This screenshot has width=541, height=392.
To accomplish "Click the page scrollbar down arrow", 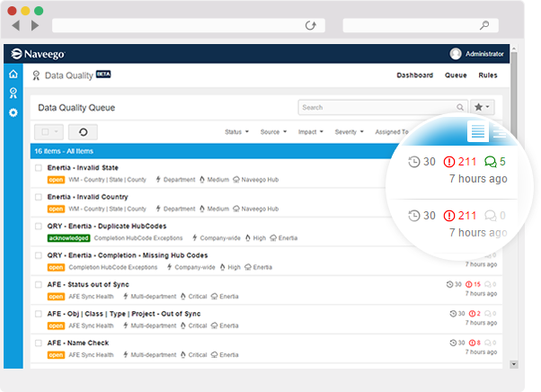I will [514, 364].
